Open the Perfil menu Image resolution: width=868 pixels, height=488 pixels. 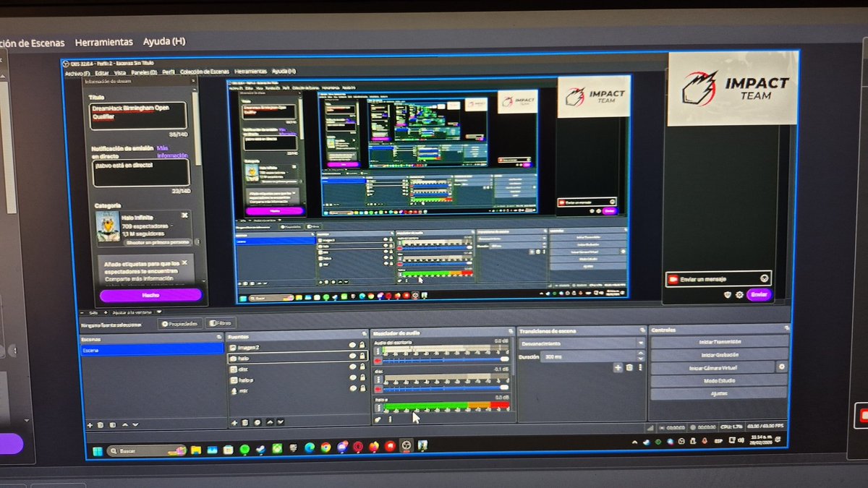[x=169, y=72]
